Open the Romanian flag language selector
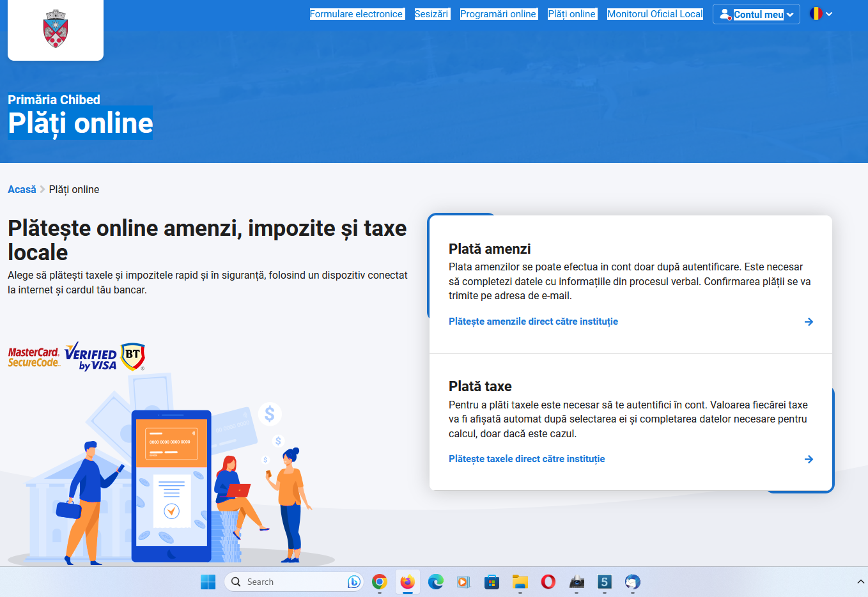The image size is (868, 597). coord(821,13)
